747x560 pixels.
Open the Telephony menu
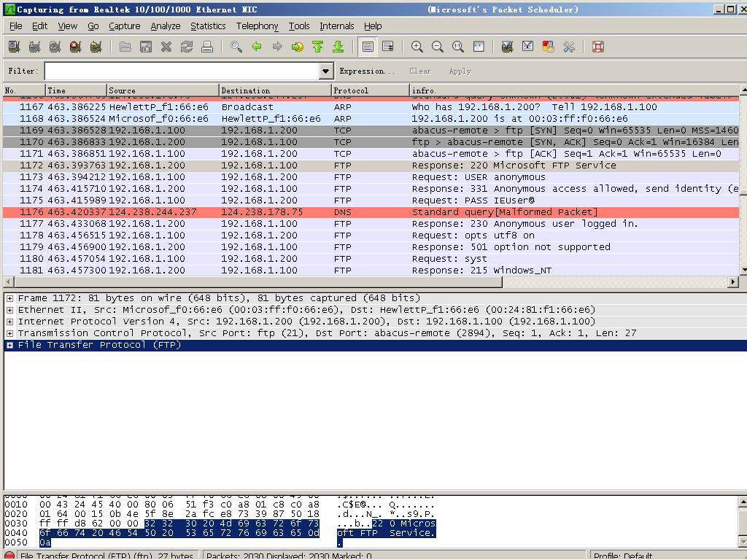(257, 26)
